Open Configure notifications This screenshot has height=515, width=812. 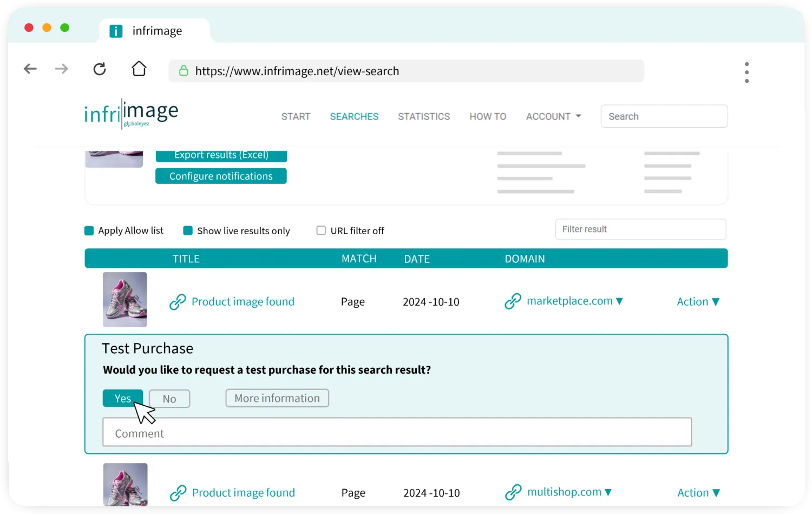click(x=221, y=176)
